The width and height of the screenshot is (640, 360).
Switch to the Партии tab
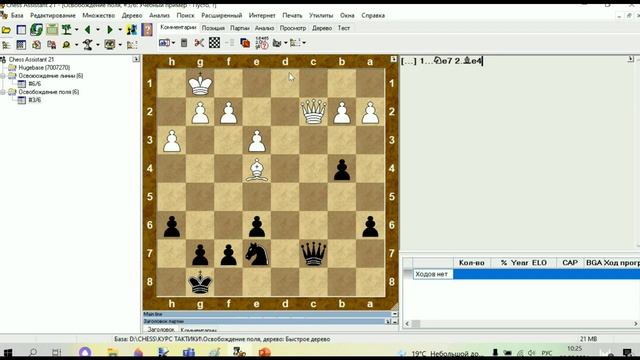240,28
